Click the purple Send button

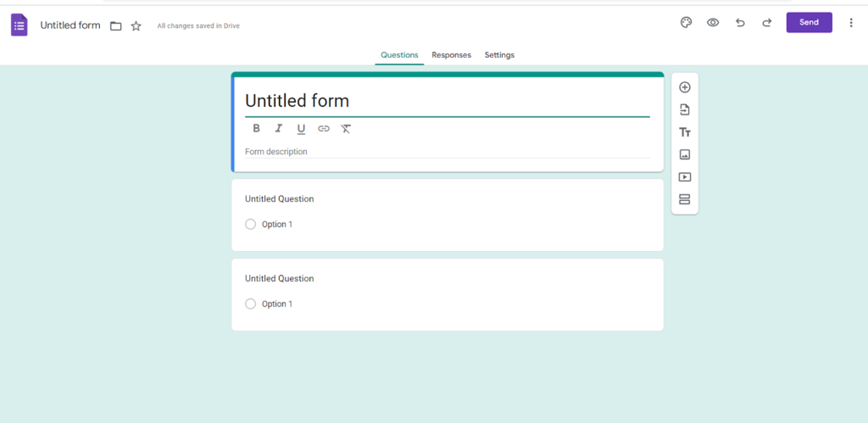[809, 22]
